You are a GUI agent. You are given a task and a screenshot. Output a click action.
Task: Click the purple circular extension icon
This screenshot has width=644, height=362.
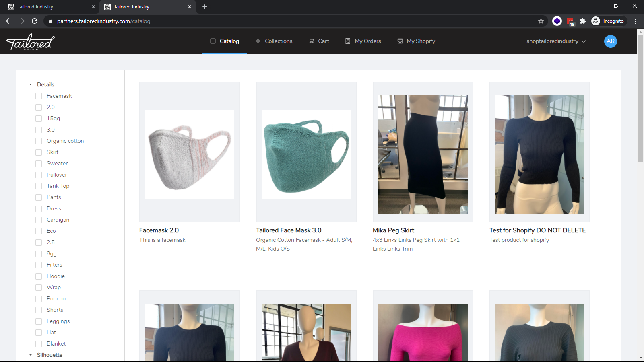pos(557,21)
